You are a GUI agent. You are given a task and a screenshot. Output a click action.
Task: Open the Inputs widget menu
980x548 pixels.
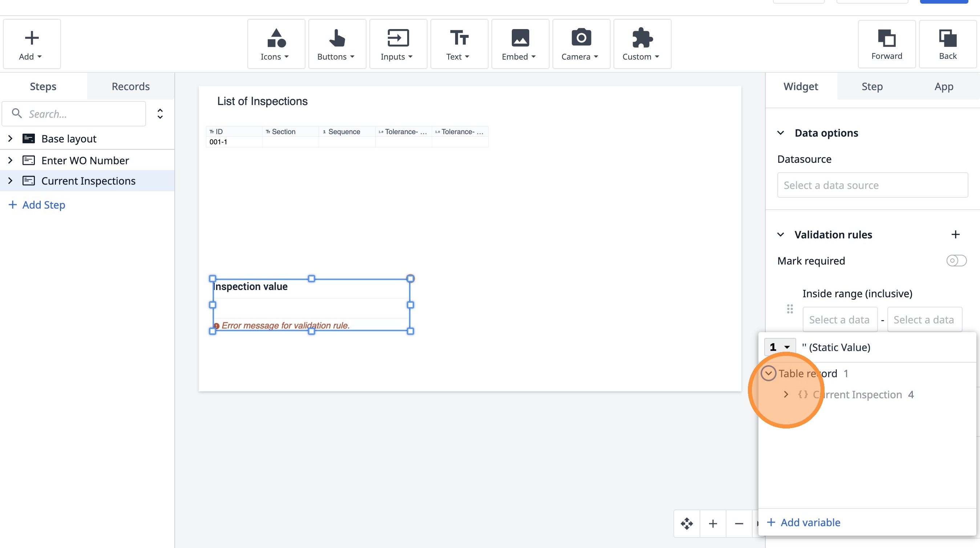click(x=397, y=44)
